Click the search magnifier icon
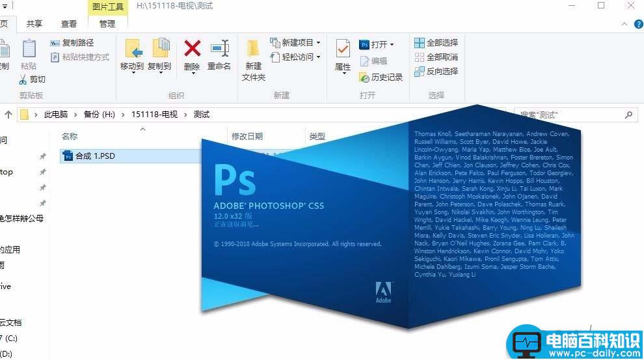 629,115
